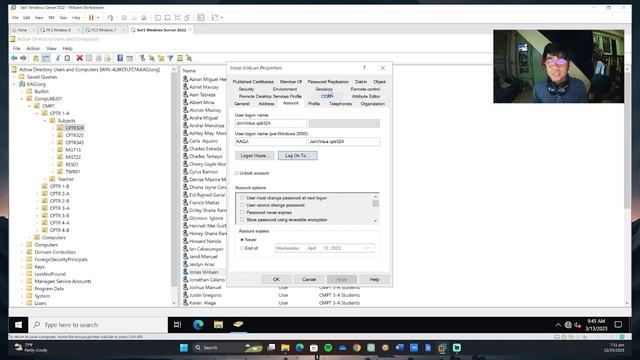The image size is (640, 360).
Task: Open the host Windows 11 Start button
Action: 184,348
